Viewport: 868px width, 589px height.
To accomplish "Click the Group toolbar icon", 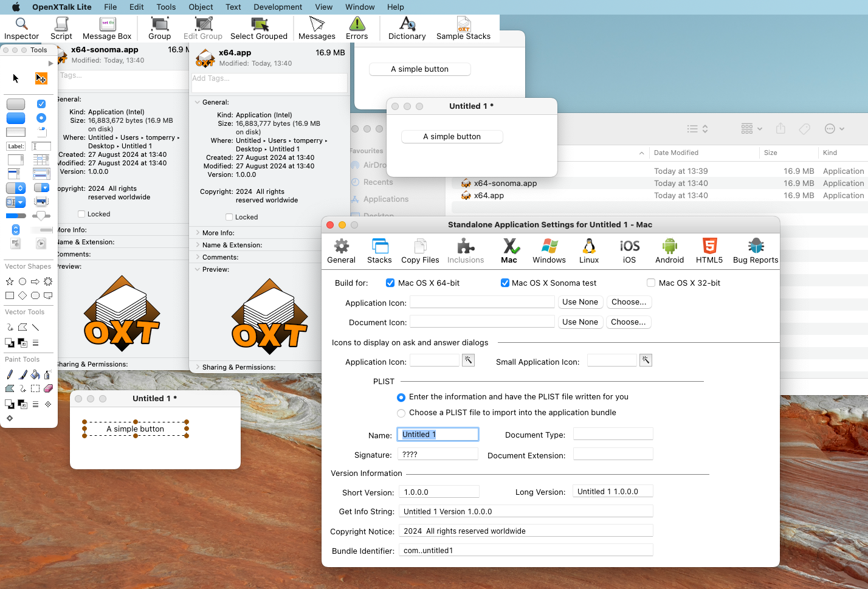I will click(160, 29).
